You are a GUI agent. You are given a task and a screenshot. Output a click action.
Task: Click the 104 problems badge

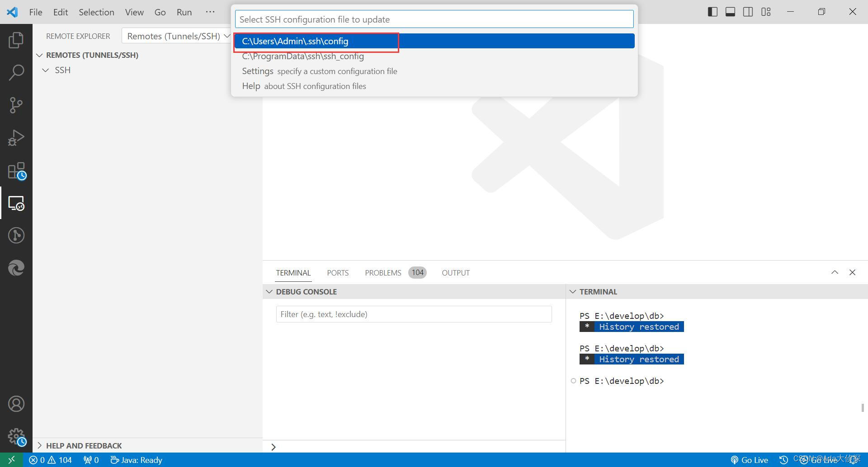click(417, 272)
